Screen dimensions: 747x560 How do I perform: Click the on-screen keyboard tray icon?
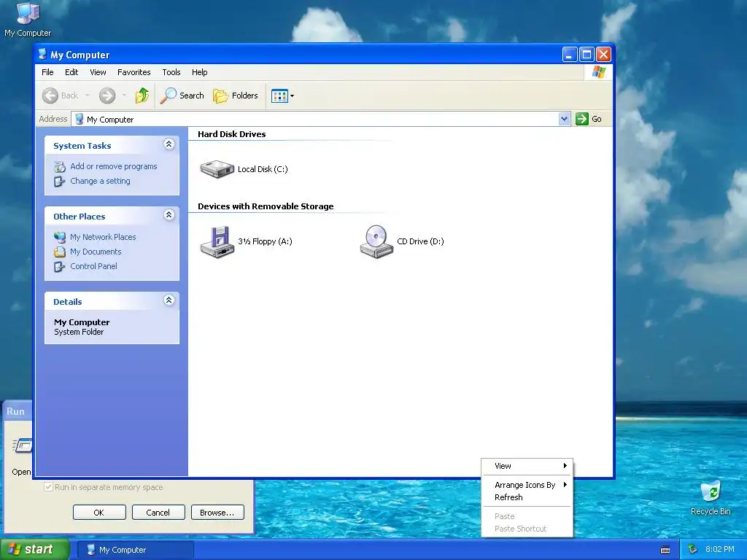[665, 550]
